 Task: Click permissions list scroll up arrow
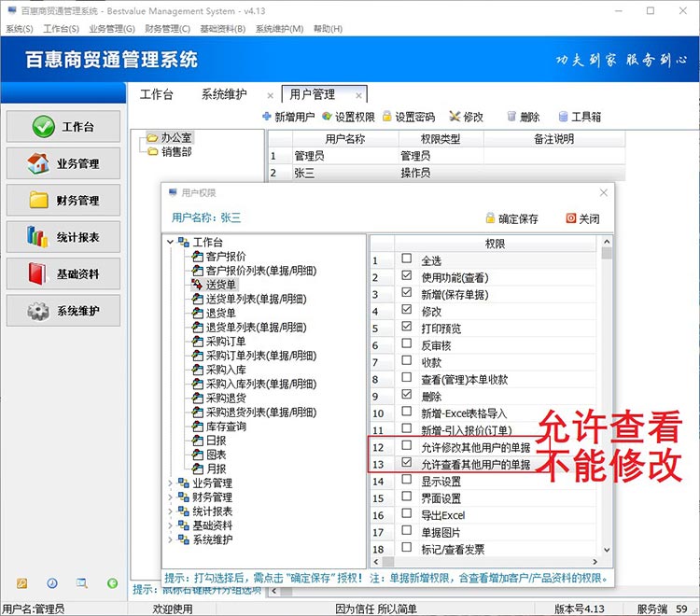(x=607, y=242)
